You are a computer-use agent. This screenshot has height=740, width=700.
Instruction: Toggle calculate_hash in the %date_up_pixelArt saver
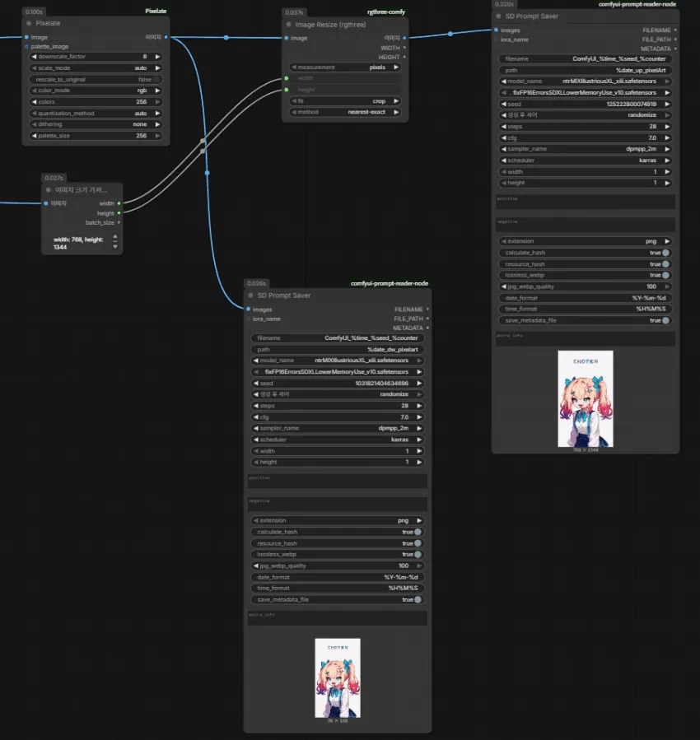(x=586, y=253)
